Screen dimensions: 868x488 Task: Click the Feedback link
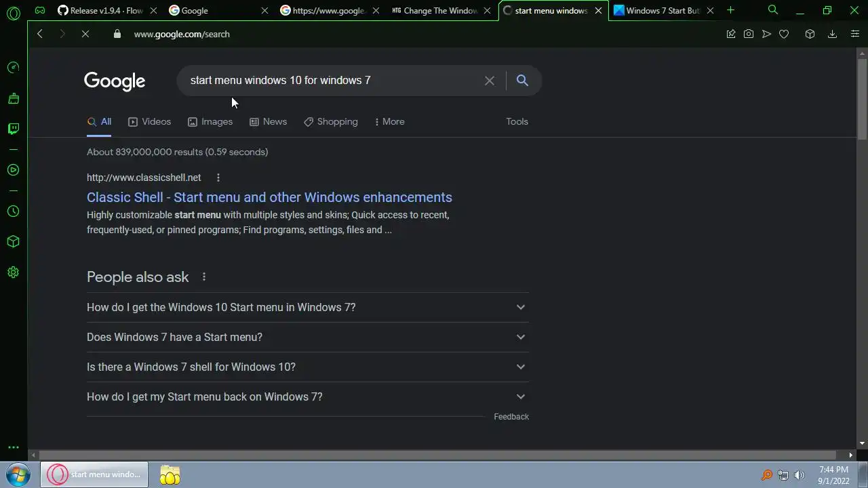pos(511,417)
